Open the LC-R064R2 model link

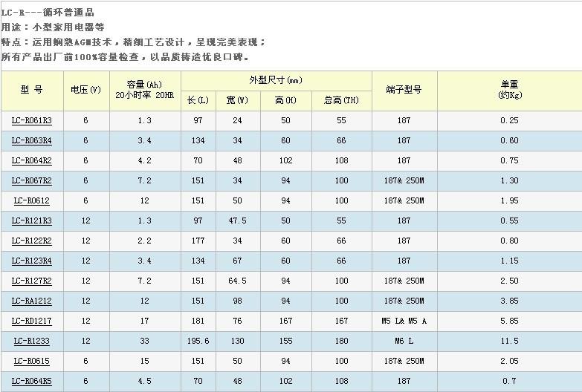point(31,160)
